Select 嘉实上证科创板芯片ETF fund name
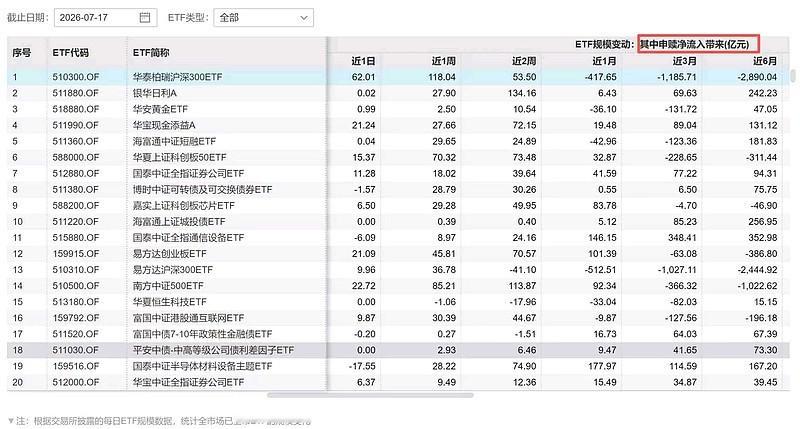Screen dimensions: 800x429 tap(184, 206)
